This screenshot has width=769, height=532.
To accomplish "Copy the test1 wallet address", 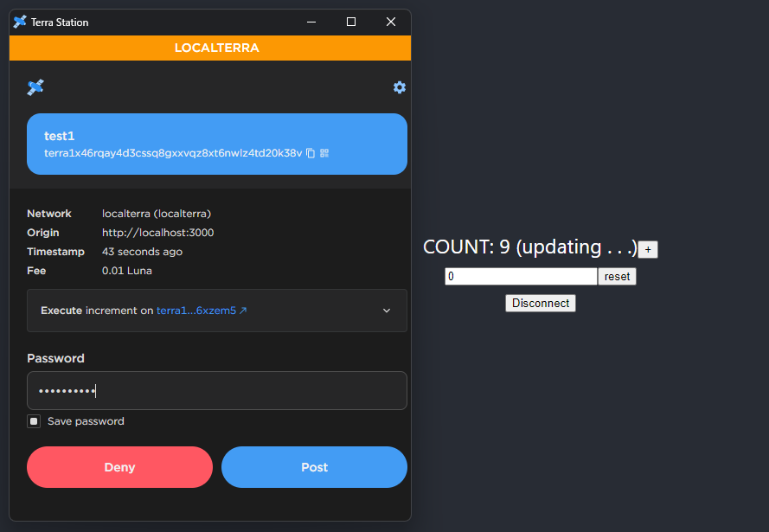I will pyautogui.click(x=311, y=153).
